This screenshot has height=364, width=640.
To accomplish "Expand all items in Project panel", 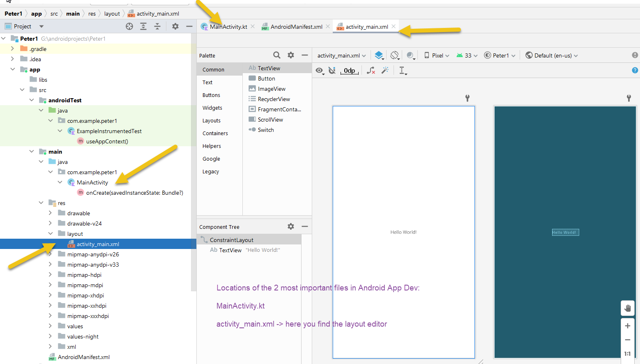I will pyautogui.click(x=143, y=26).
